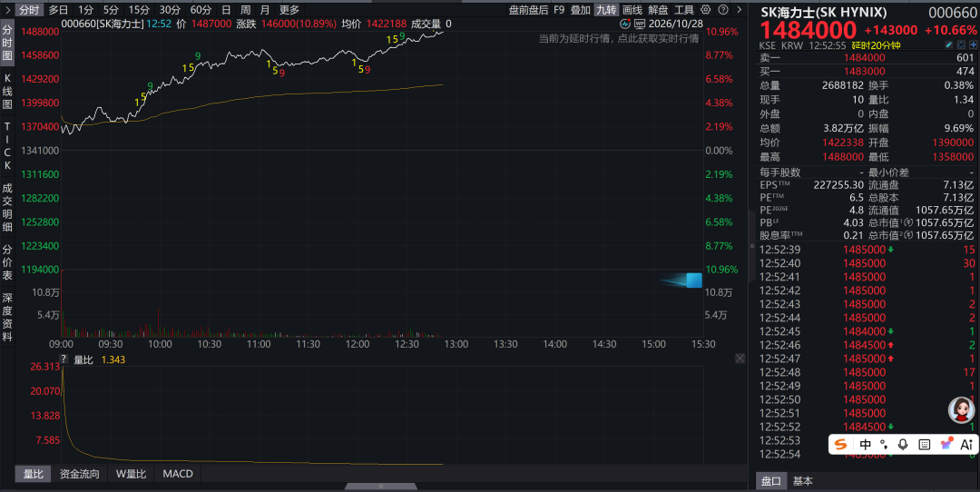Click the Sogou S logo icon
Viewport: 980px width, 492px height.
pos(841,445)
